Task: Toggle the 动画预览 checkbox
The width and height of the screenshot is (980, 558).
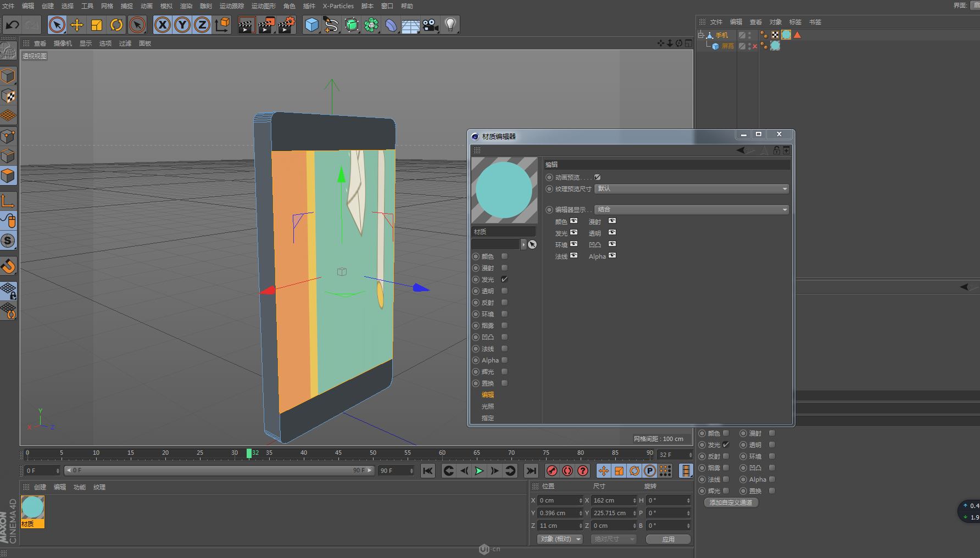Action: pos(597,177)
